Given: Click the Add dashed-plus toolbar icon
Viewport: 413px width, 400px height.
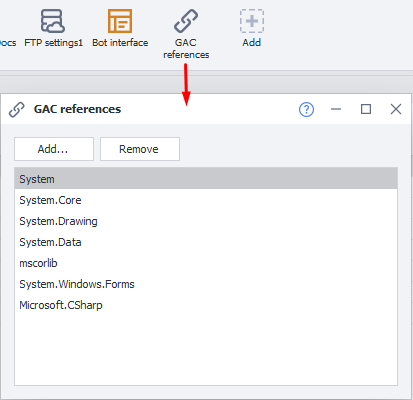Looking at the screenshot, I should point(252,21).
